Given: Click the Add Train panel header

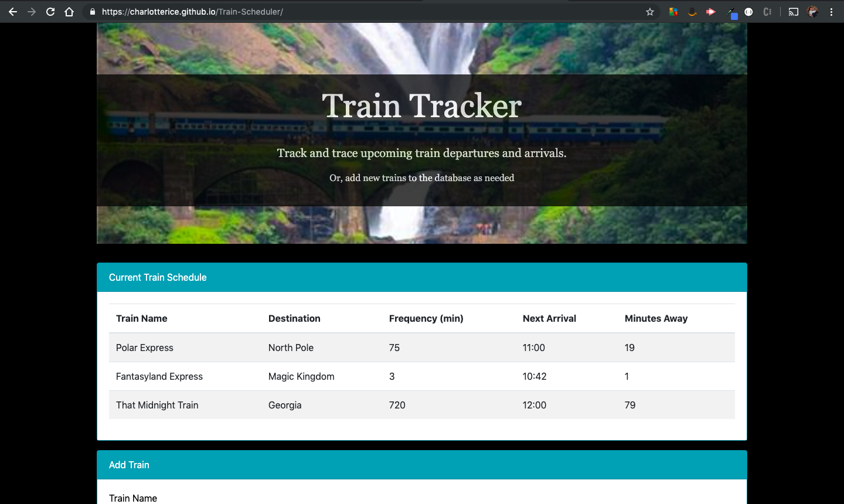Looking at the screenshot, I should [422, 465].
